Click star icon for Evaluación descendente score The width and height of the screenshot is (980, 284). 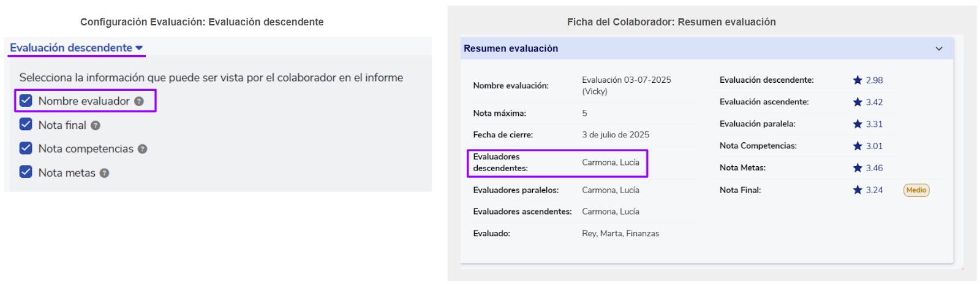[858, 80]
